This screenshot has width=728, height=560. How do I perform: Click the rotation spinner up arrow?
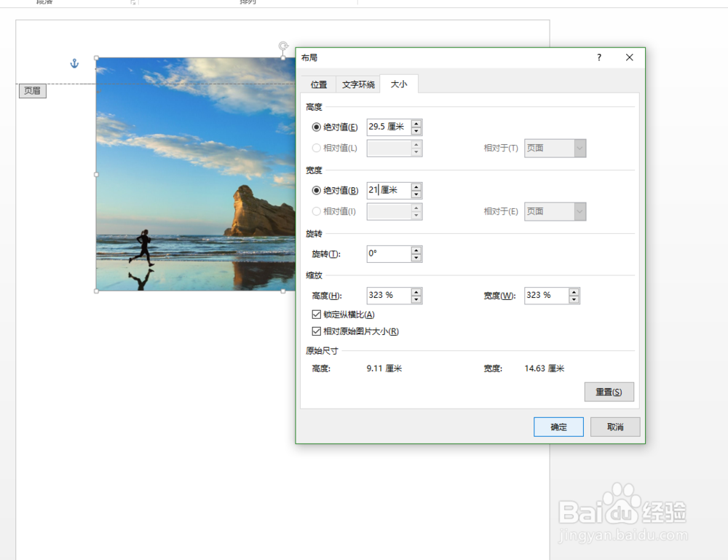click(416, 250)
